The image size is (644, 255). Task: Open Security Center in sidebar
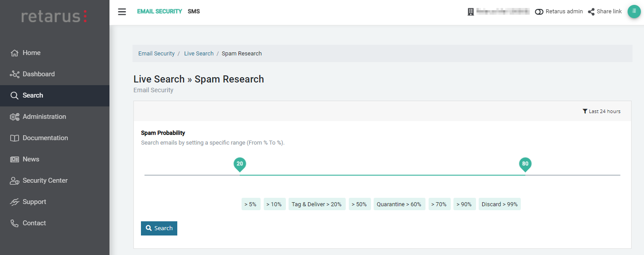[45, 180]
